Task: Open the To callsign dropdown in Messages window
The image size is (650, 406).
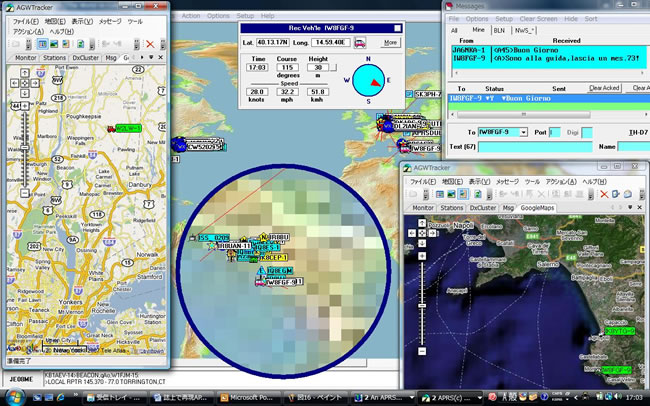Action: pyautogui.click(x=524, y=132)
